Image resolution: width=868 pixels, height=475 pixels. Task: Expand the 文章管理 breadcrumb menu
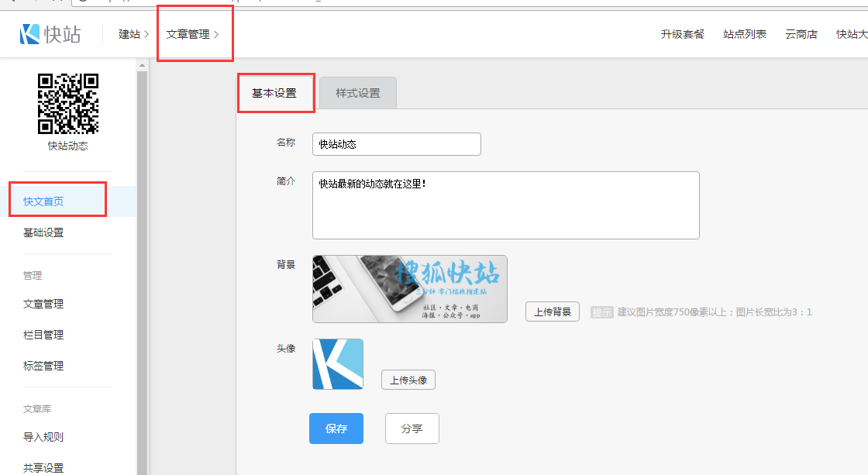click(x=192, y=34)
